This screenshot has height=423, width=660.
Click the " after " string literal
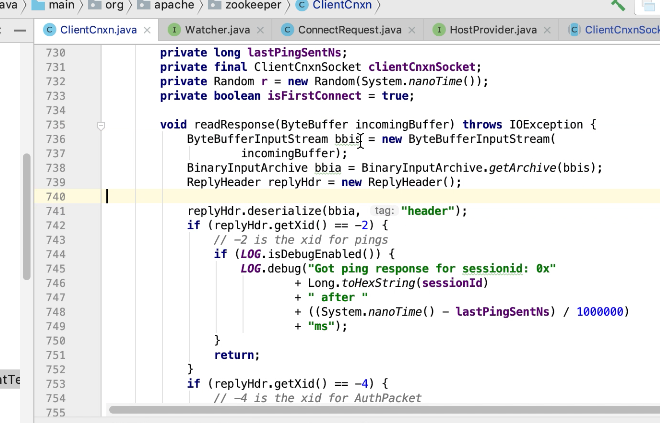[x=338, y=298]
